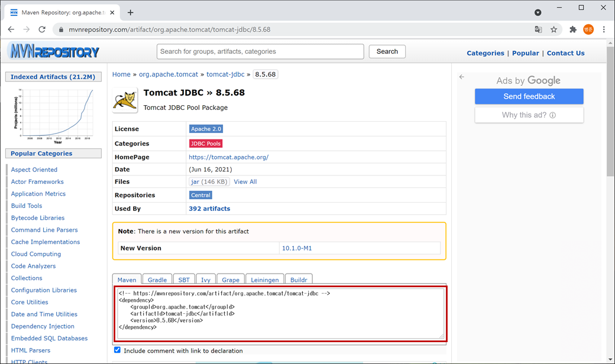Click Why this ad? button
615x364 pixels.
coord(529,115)
